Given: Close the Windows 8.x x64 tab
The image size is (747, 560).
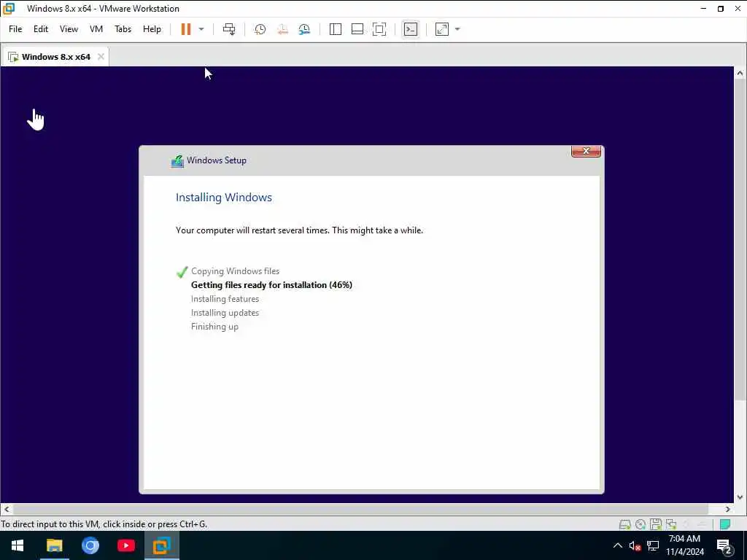Looking at the screenshot, I should pos(101,57).
